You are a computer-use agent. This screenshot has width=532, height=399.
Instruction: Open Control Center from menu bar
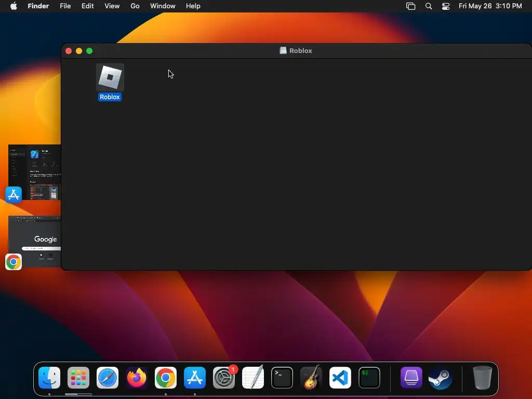(x=445, y=6)
